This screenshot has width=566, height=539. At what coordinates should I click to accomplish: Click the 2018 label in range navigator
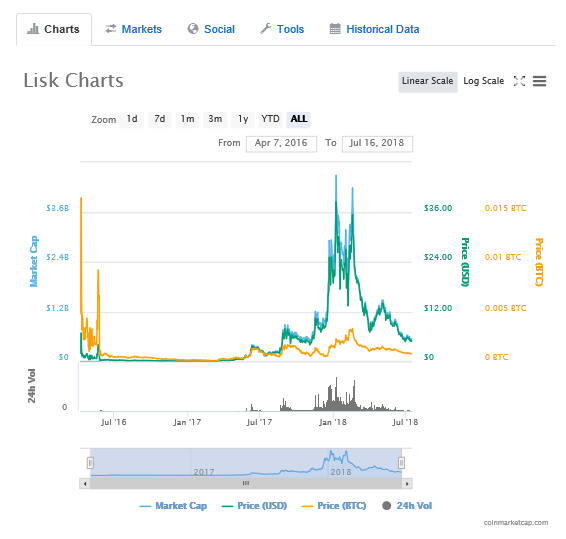[341, 472]
